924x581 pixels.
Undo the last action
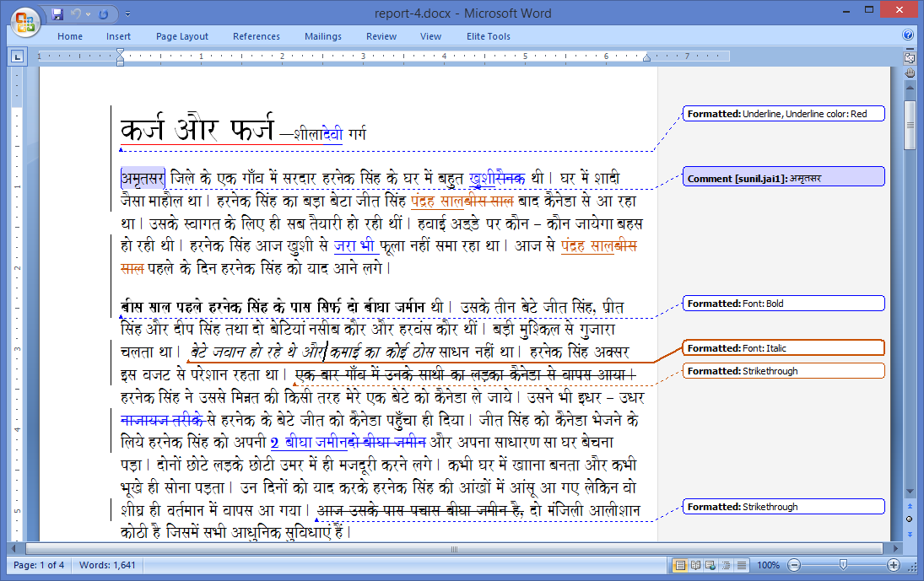coord(75,14)
